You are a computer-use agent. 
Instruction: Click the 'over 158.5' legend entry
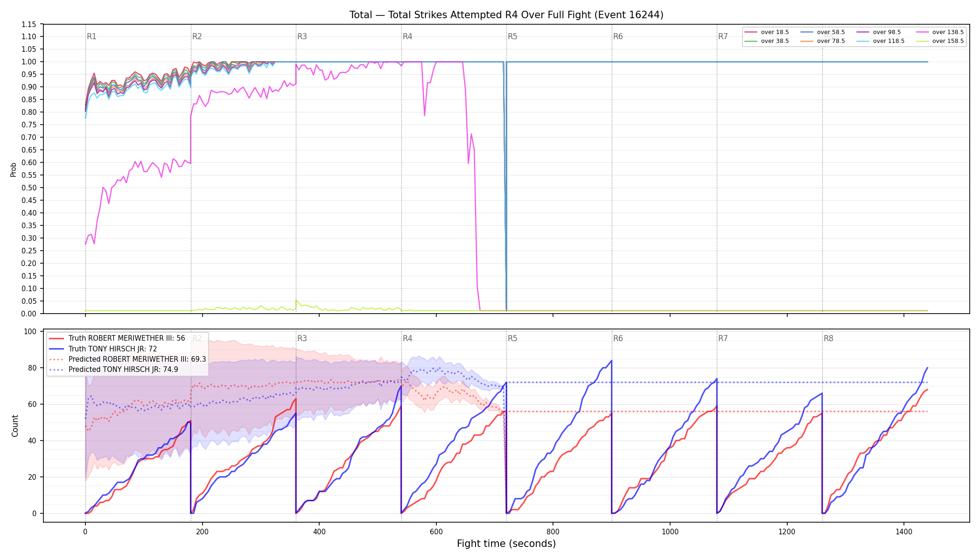(940, 41)
